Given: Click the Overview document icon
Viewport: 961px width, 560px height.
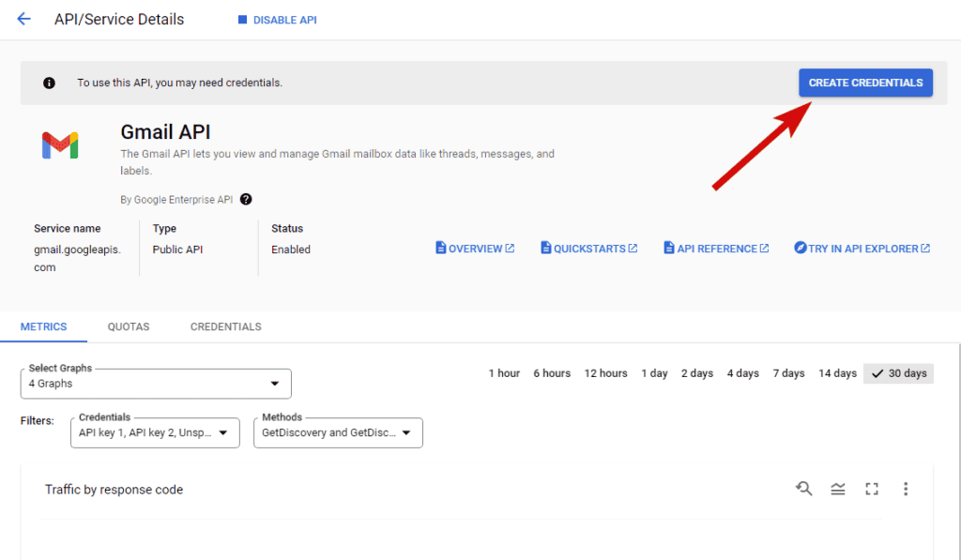Looking at the screenshot, I should pos(441,248).
